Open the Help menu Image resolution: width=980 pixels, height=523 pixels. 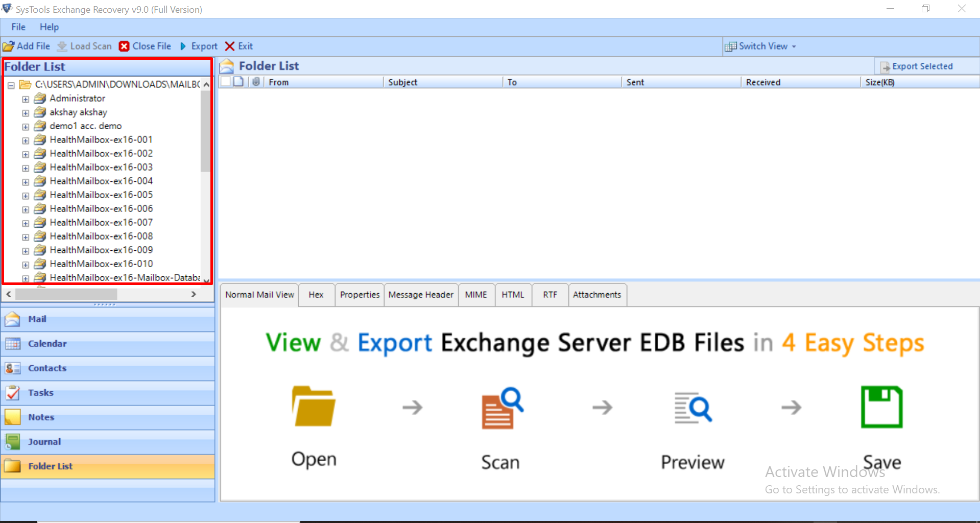tap(49, 27)
